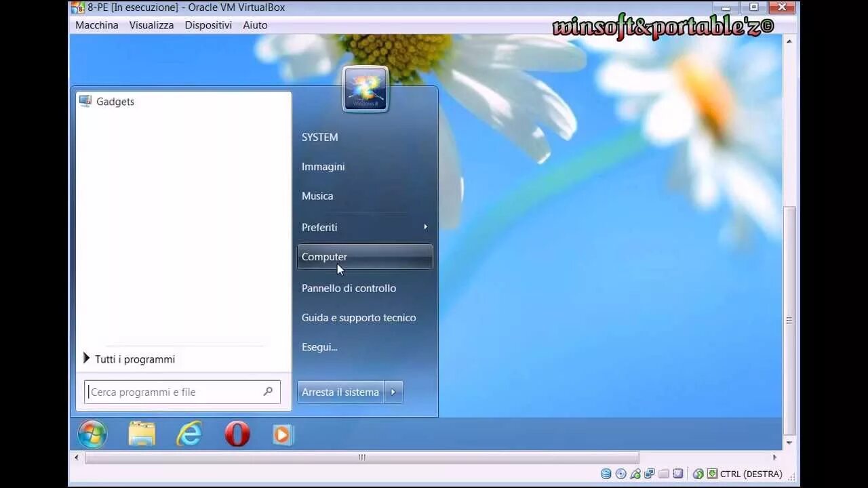Expand the Preferiti submenu
868x488 pixels.
pyautogui.click(x=365, y=227)
